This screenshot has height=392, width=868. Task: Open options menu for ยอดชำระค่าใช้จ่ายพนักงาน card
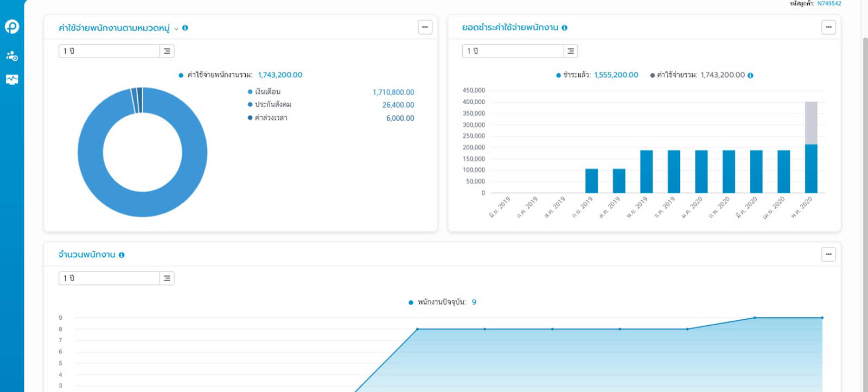[828, 27]
